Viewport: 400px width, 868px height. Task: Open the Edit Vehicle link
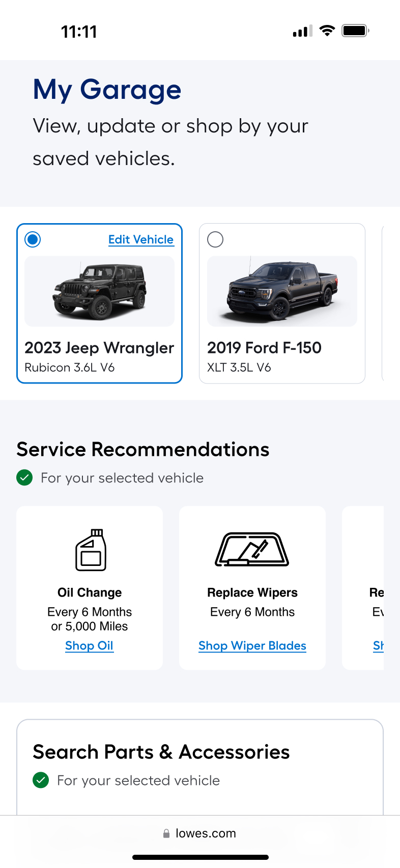pyautogui.click(x=141, y=239)
